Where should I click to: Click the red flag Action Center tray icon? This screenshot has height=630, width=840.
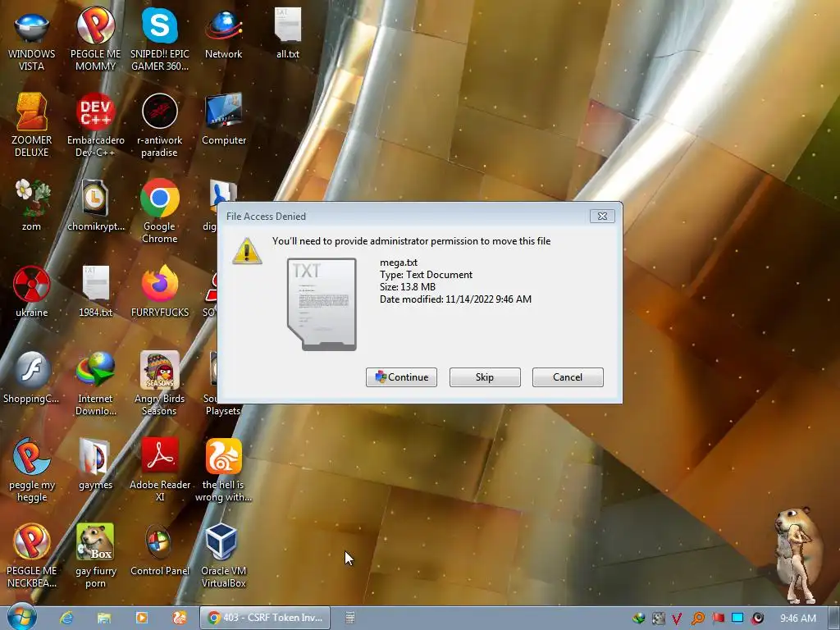tap(718, 619)
